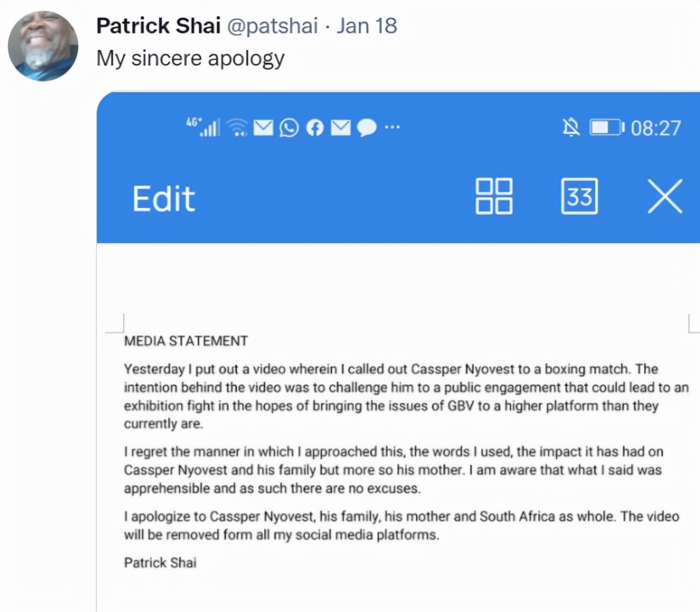The width and height of the screenshot is (700, 612).
Task: Open the first mail envelope icon in status bar
Action: (263, 127)
